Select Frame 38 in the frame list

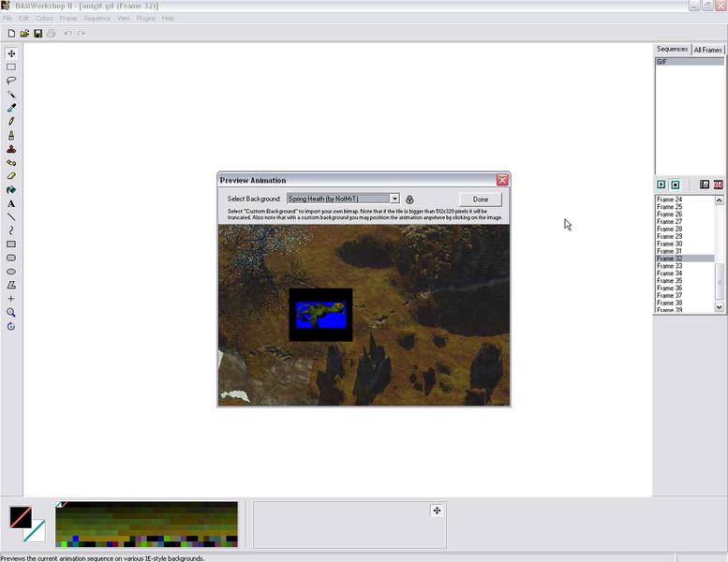(x=685, y=303)
